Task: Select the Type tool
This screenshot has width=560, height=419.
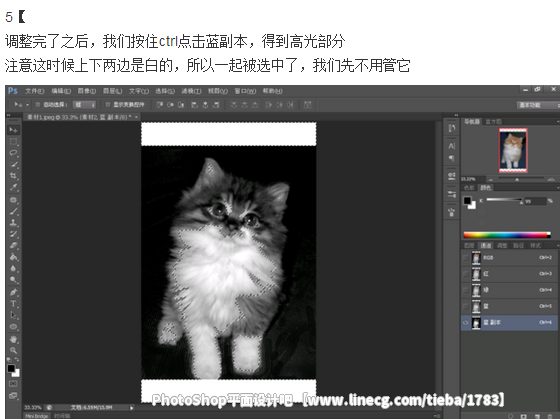Action: pyautogui.click(x=14, y=304)
